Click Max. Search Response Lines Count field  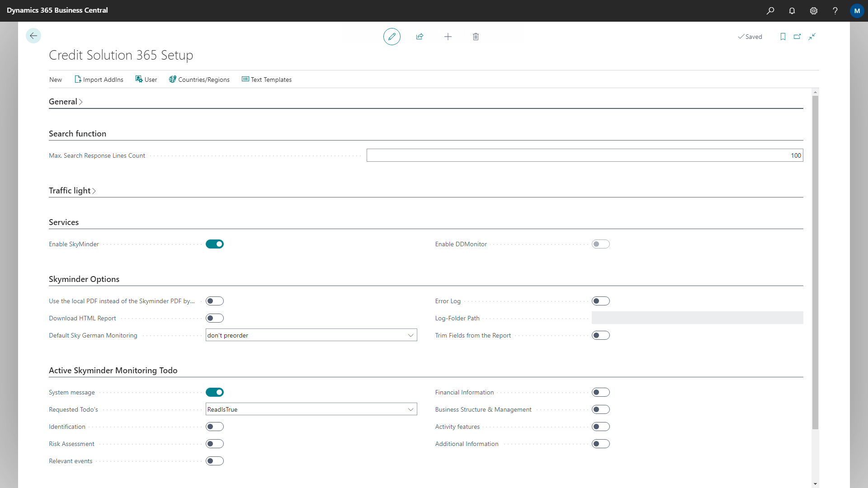point(585,155)
